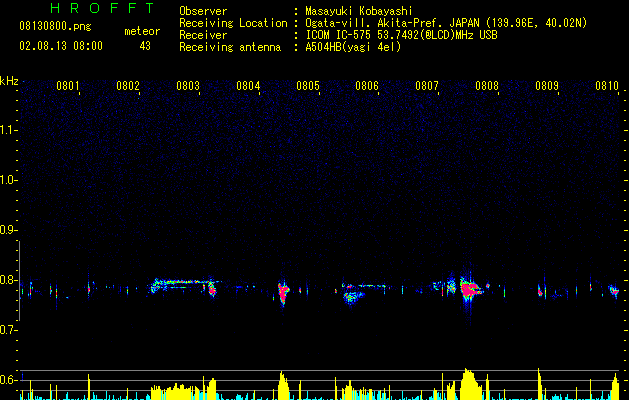Click the 'meteor' count label
The width and height of the screenshot is (629, 400).
(x=142, y=31)
